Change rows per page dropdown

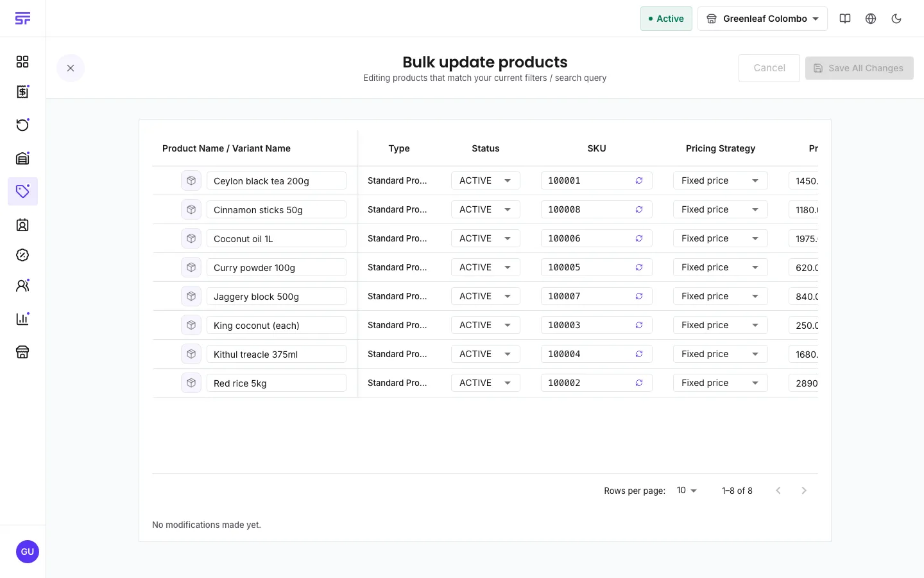pos(687,490)
